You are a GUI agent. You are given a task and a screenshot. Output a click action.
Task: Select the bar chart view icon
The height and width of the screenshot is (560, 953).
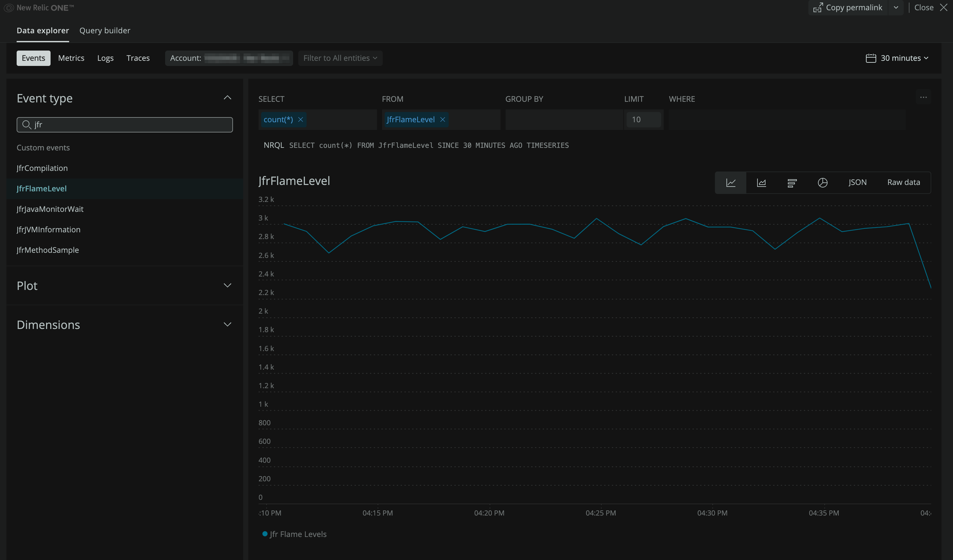(x=792, y=183)
